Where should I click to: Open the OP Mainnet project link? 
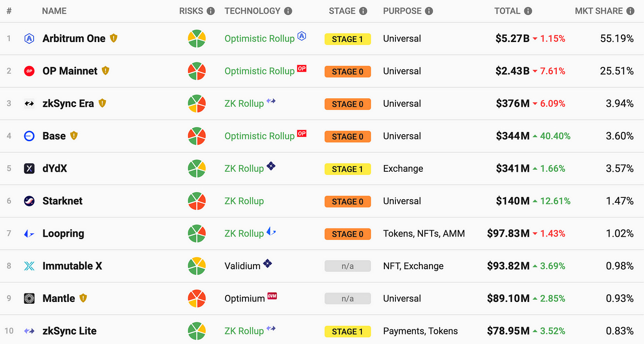(70, 71)
